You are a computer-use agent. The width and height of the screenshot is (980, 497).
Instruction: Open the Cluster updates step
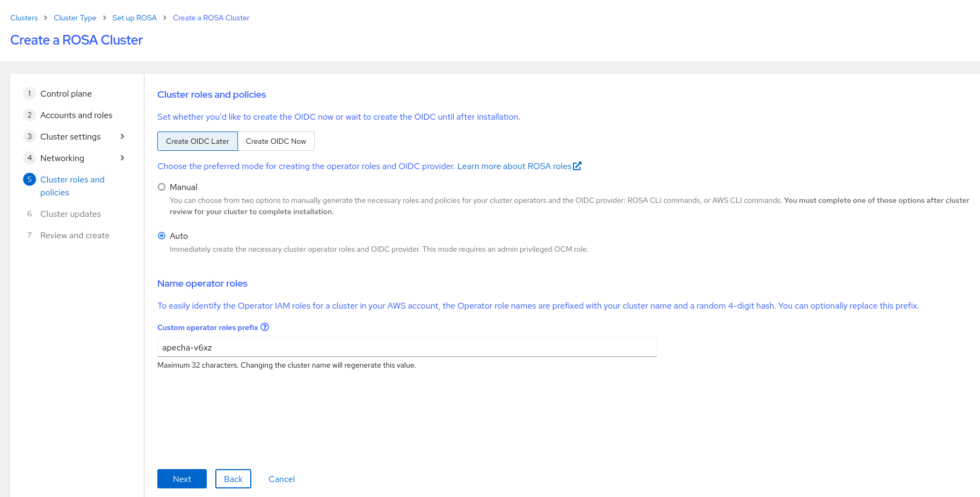(70, 214)
